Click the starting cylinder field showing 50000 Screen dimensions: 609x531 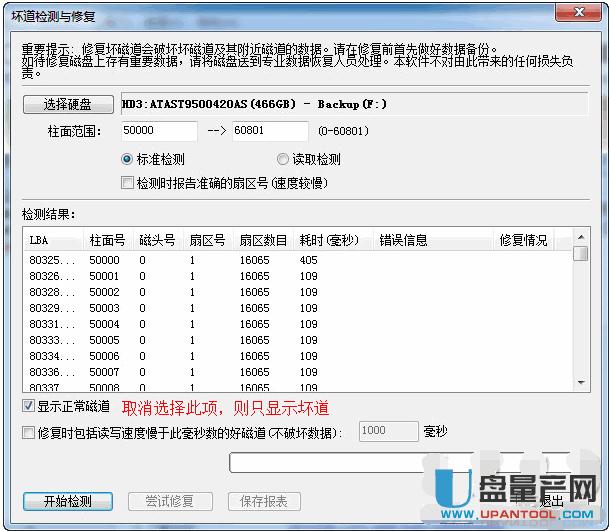click(158, 131)
